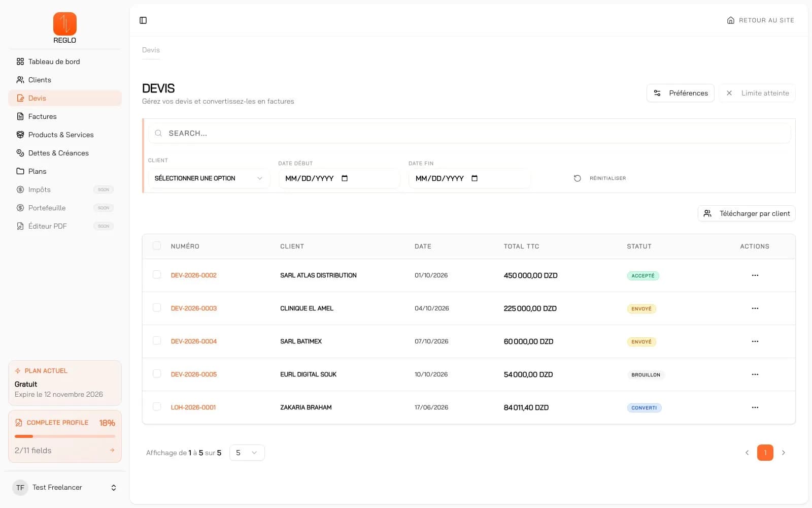Open Date début calendar picker icon
The width and height of the screenshot is (812, 508).
click(x=345, y=178)
